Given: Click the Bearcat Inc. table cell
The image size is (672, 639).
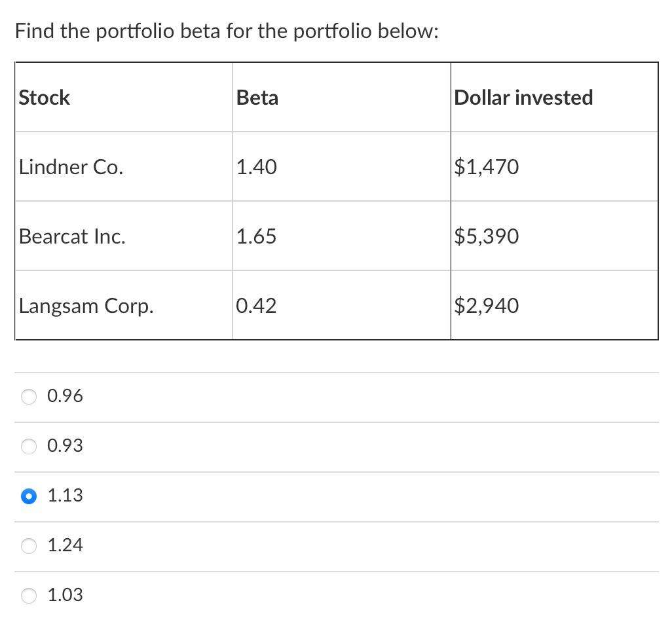Looking at the screenshot, I should (73, 236).
